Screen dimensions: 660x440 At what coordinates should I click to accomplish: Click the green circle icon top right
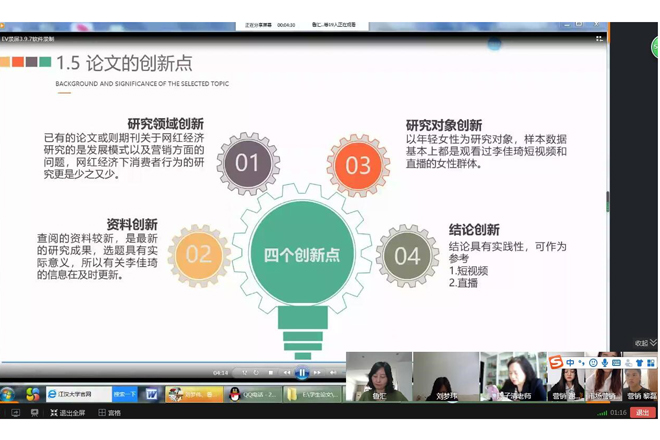655,47
